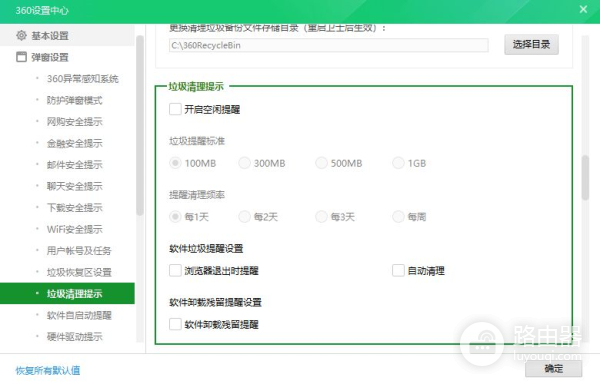Image resolution: width=600 pixels, height=384 pixels.
Task: Select the 300MB radio option
Action: pos(245,163)
